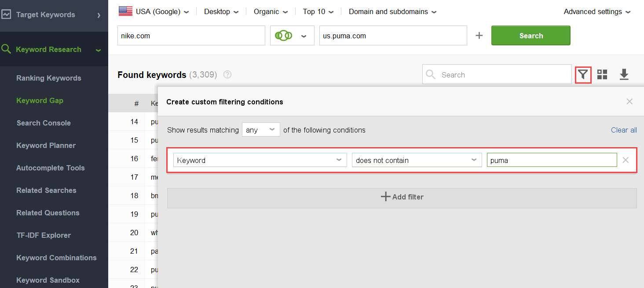Select table row number 20
Viewport: 644px width, 288px height.
(x=134, y=233)
